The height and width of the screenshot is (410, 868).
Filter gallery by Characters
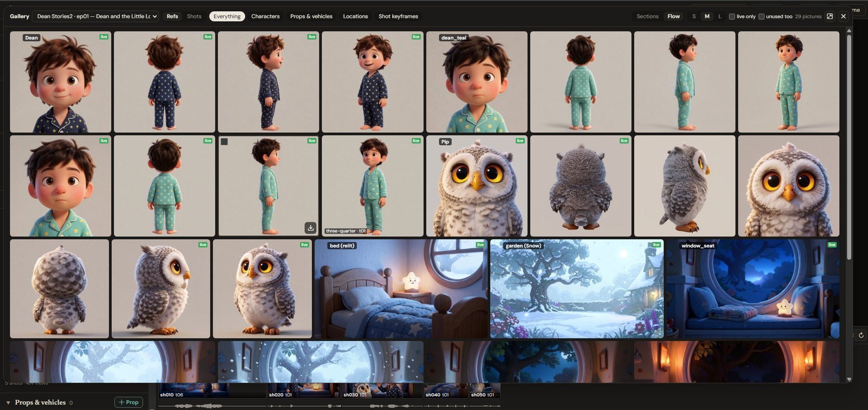click(265, 16)
